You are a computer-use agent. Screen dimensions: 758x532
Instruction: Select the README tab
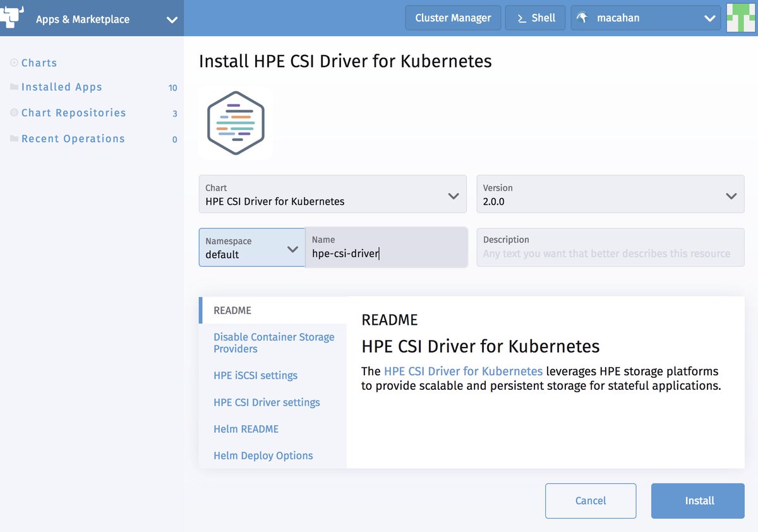273,310
